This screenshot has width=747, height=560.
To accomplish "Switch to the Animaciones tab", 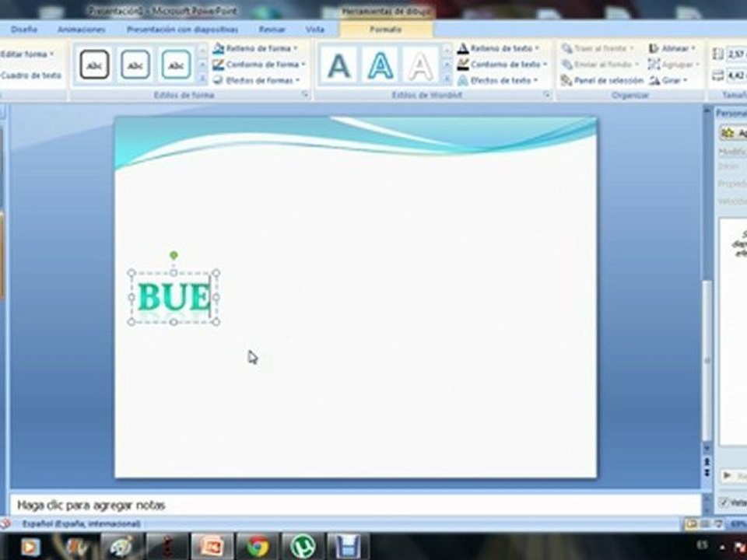I will pyautogui.click(x=82, y=30).
